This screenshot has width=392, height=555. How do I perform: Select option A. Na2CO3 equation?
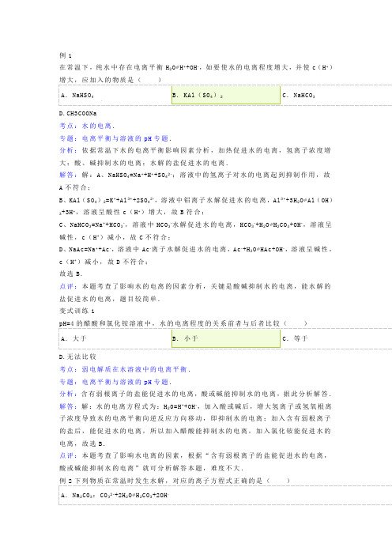(115, 496)
